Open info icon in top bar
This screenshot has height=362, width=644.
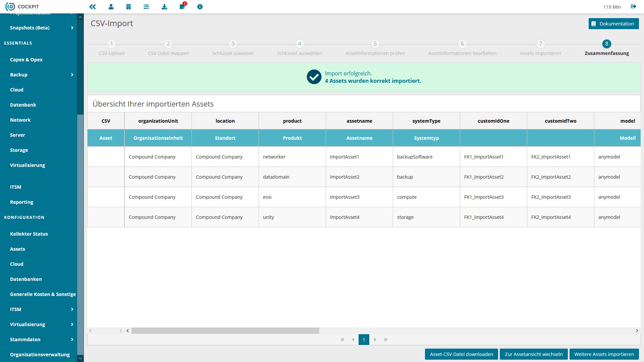click(x=200, y=7)
